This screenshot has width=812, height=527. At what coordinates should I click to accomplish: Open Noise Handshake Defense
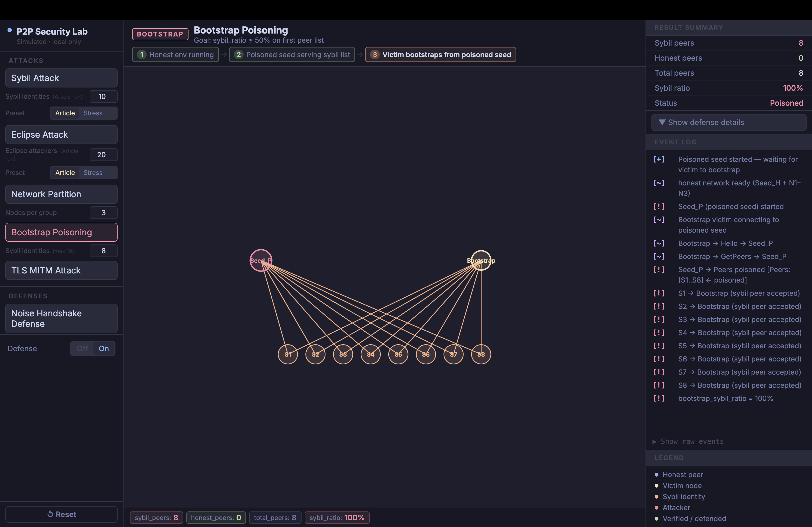coord(61,319)
